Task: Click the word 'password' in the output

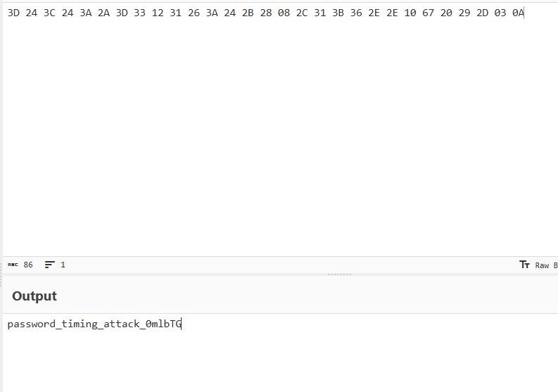Action: pyautogui.click(x=28, y=324)
